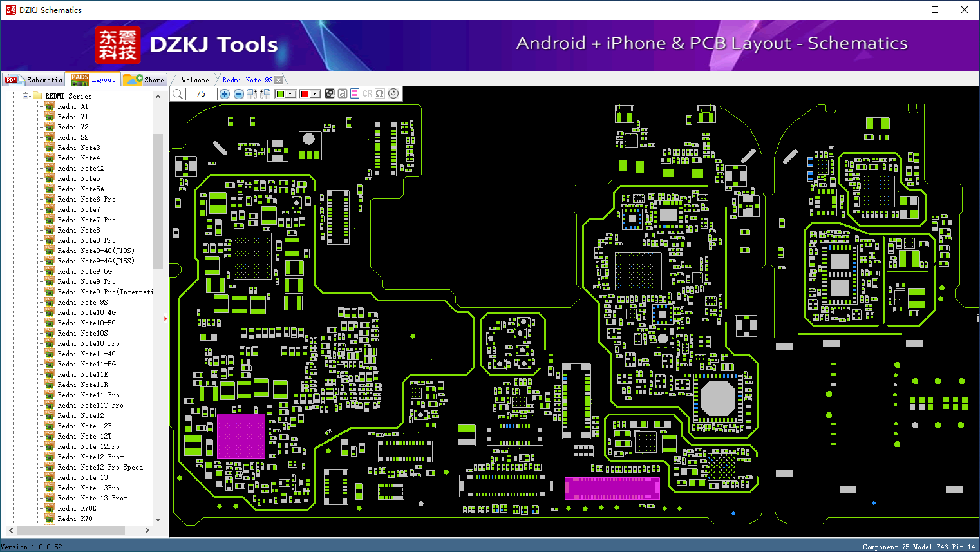Click the cloud folder icon on the Share tab
980x552 pixels.
(x=133, y=79)
